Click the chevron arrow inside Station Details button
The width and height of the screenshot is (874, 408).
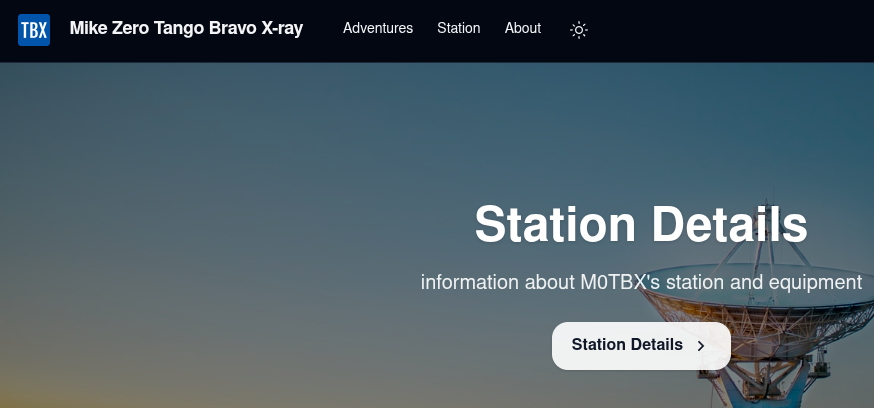[701, 346]
